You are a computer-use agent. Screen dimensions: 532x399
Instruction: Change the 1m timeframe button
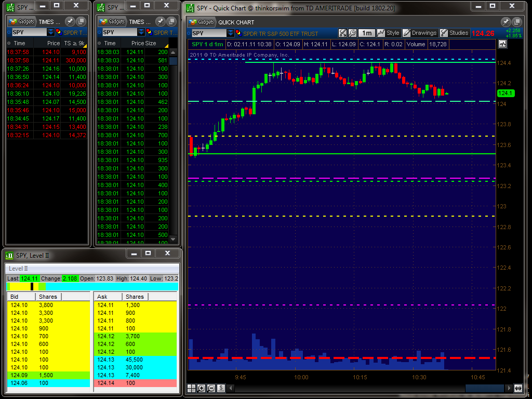pyautogui.click(x=366, y=33)
